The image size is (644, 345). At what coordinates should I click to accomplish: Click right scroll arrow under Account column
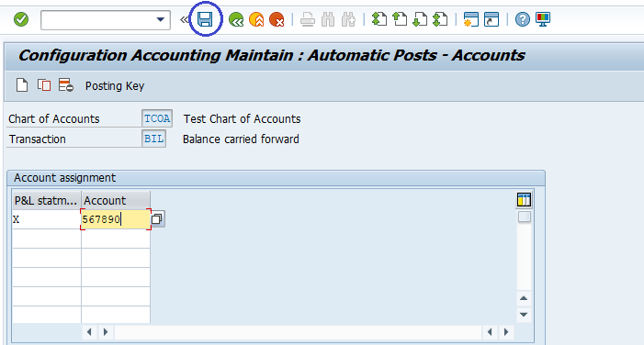pos(106,332)
